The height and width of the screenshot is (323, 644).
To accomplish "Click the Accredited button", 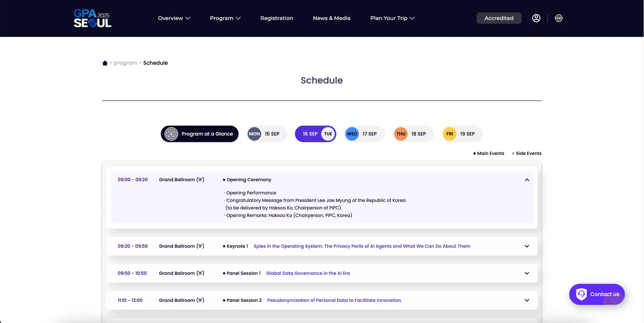I will coord(499,18).
